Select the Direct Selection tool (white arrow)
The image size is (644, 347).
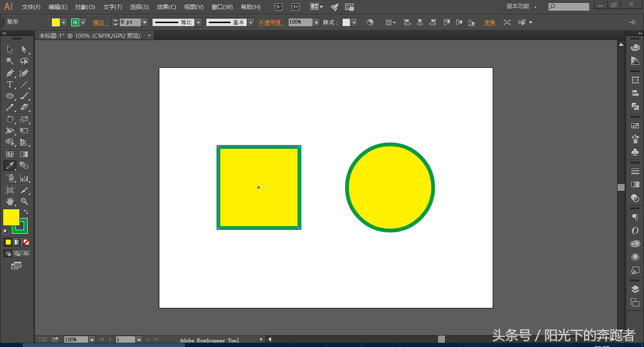tap(24, 50)
